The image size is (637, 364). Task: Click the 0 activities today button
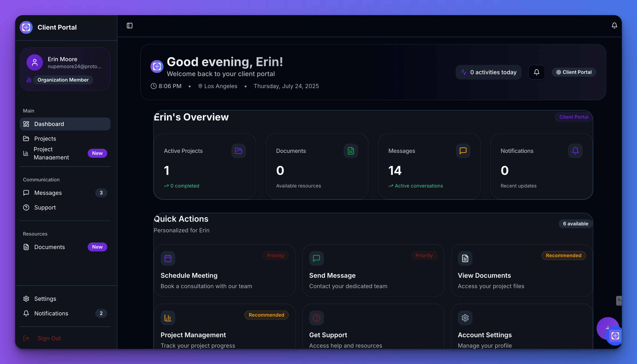(488, 72)
